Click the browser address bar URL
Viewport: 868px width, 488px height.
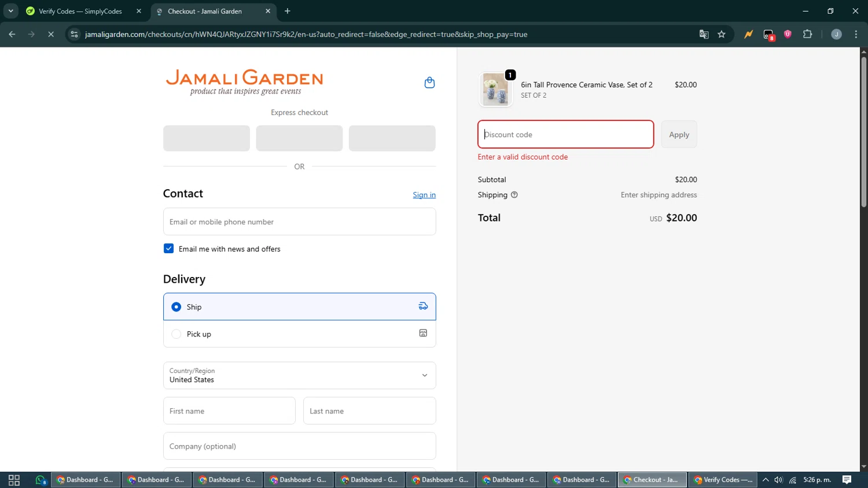(x=306, y=34)
